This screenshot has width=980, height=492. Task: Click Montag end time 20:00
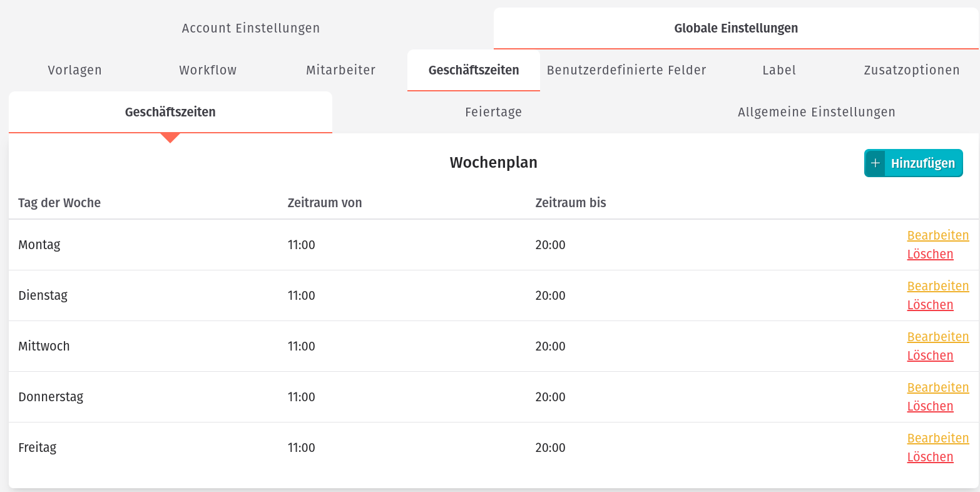551,245
